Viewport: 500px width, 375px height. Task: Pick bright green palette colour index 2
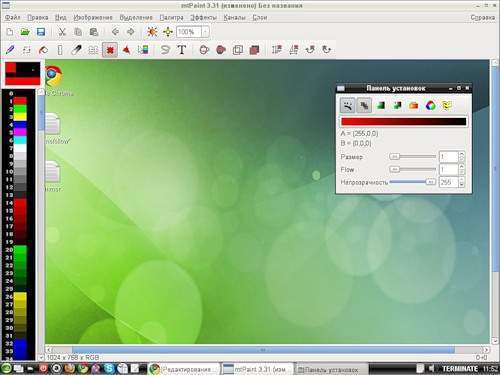pyautogui.click(x=20, y=109)
